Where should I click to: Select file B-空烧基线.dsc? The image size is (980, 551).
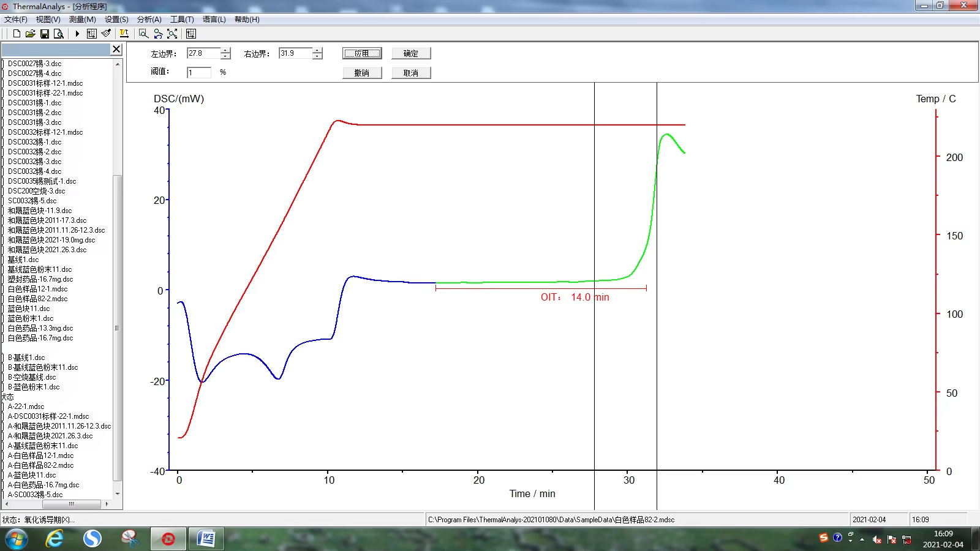[x=32, y=377]
